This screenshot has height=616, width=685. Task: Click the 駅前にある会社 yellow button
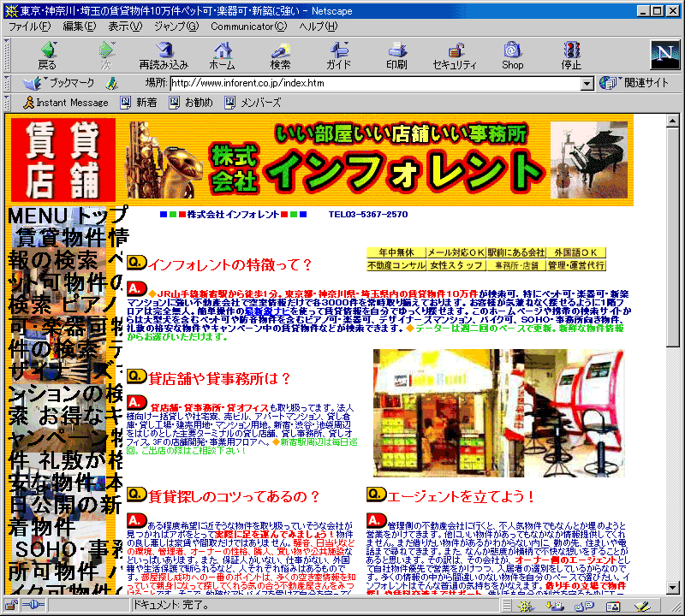516,252
